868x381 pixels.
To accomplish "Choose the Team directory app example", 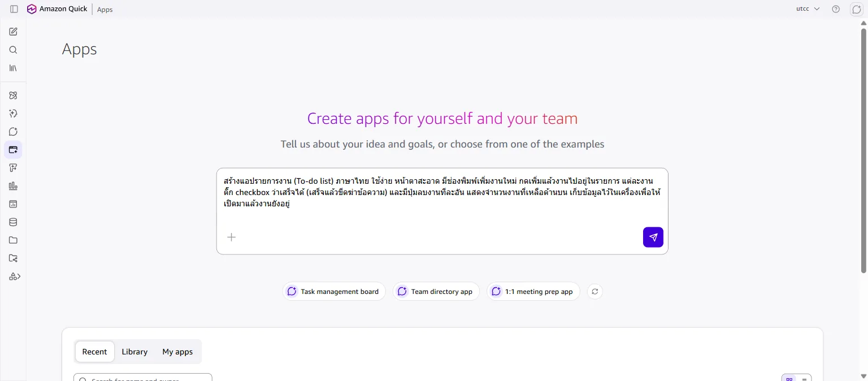I will (x=436, y=292).
